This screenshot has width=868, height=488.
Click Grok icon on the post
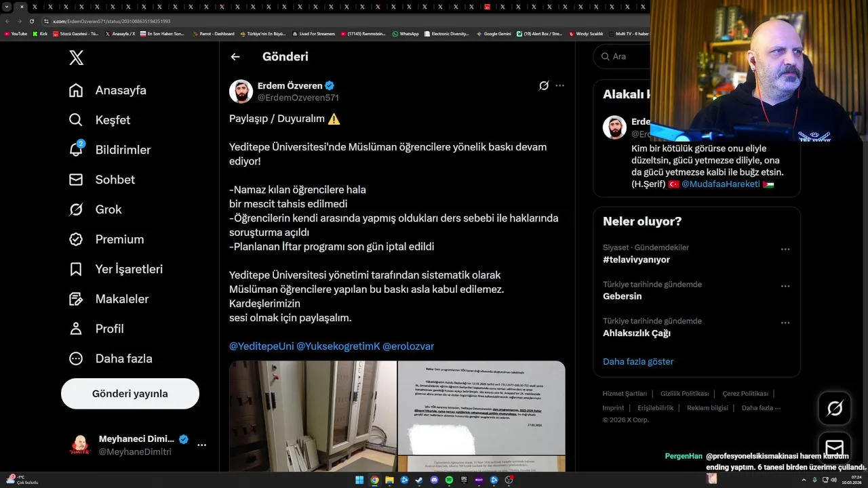click(x=544, y=86)
